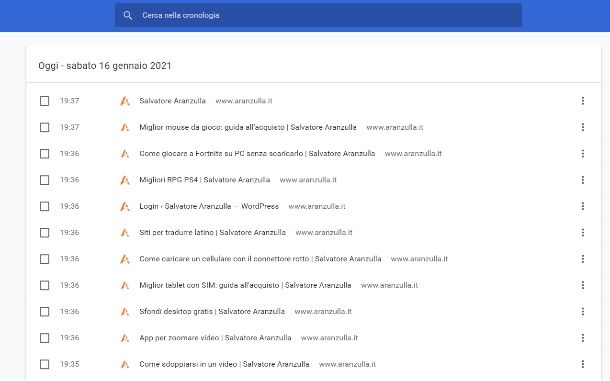The image size is (610, 381).
Task: Open three-dot menu for 'Salvatore Aranzulla' homepage entry
Action: point(582,101)
